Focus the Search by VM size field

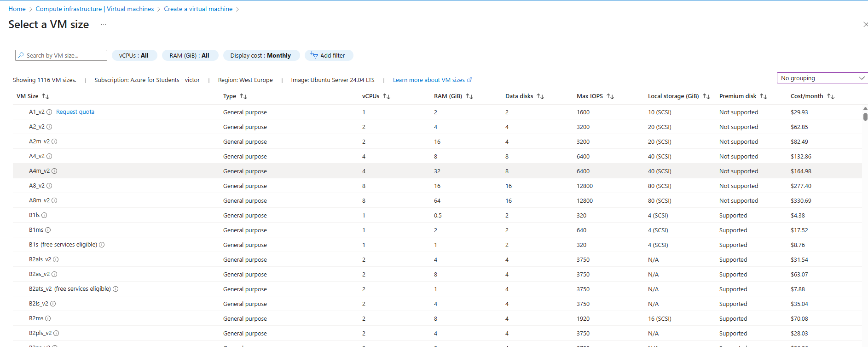point(61,55)
